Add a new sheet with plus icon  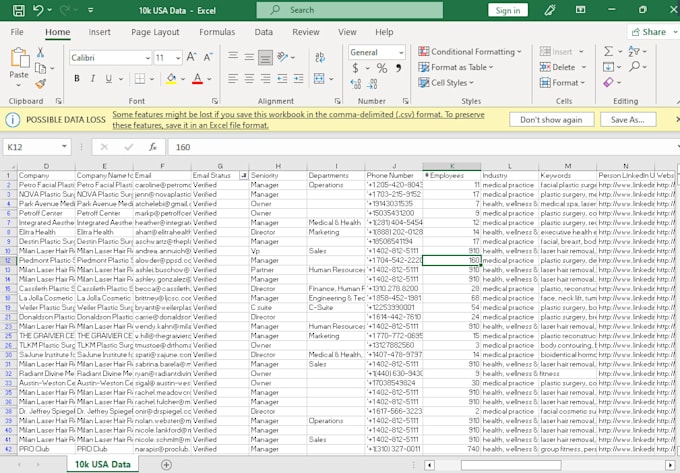(167, 464)
